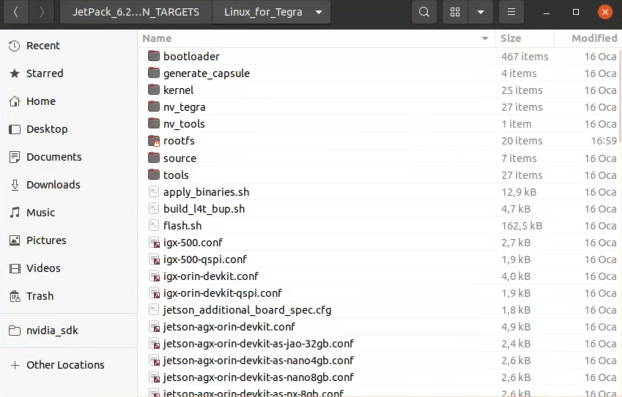This screenshot has width=622, height=397.
Task: Go to JetPack_6.2...N_TARGETS path segment
Action: click(x=136, y=12)
